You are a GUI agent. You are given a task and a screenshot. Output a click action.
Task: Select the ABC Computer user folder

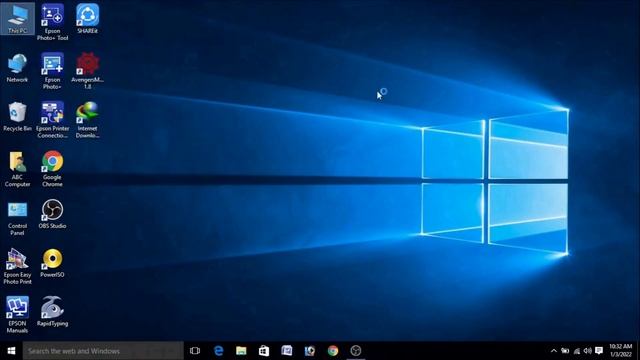[x=17, y=169]
